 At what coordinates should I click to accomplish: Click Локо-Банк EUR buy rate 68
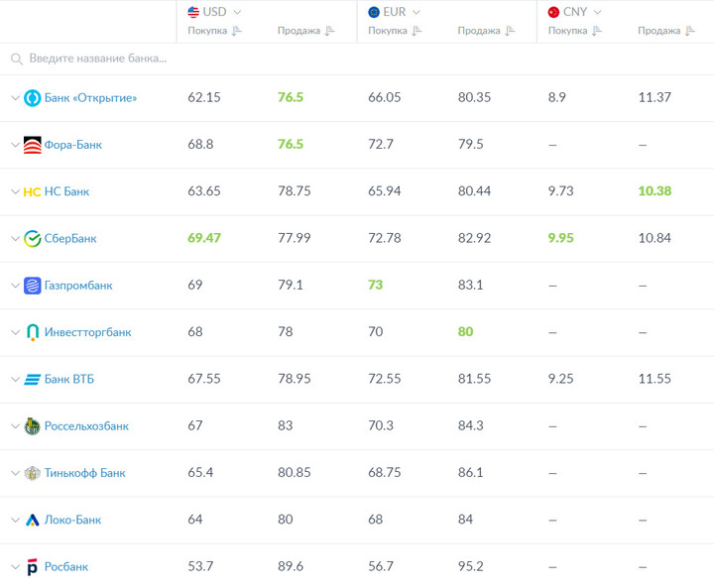375,520
